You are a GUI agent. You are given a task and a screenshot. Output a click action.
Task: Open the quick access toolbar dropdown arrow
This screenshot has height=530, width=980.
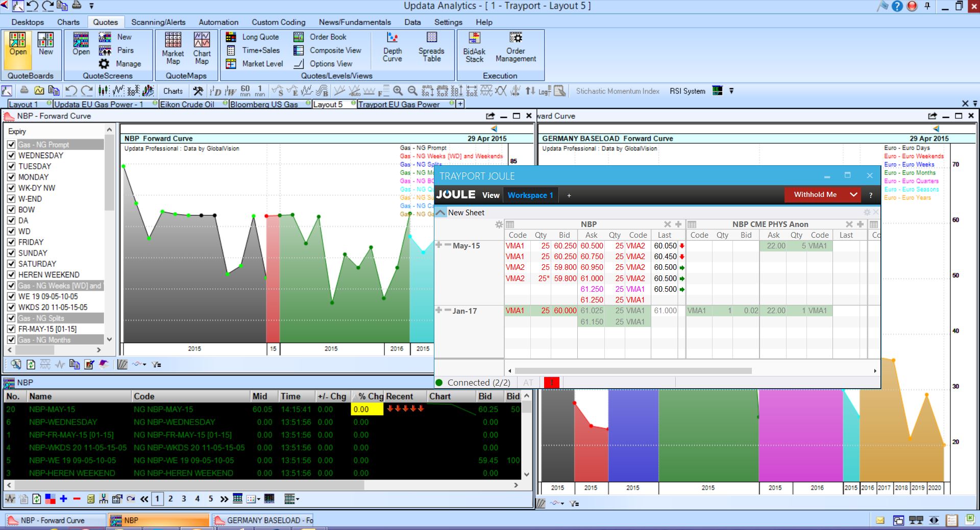pos(91,6)
